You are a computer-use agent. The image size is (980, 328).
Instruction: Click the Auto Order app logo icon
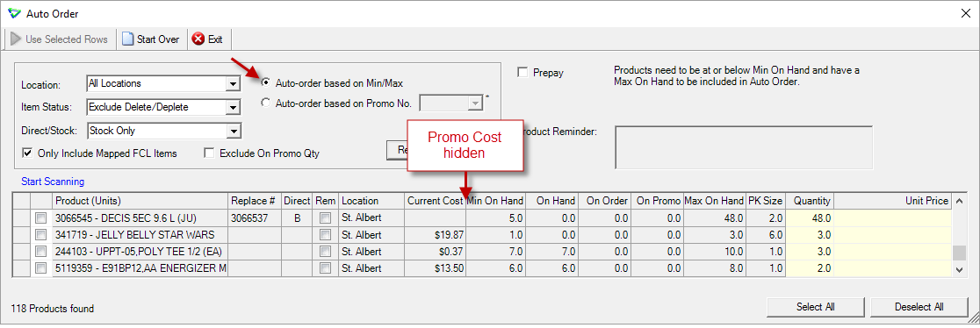pos(12,13)
